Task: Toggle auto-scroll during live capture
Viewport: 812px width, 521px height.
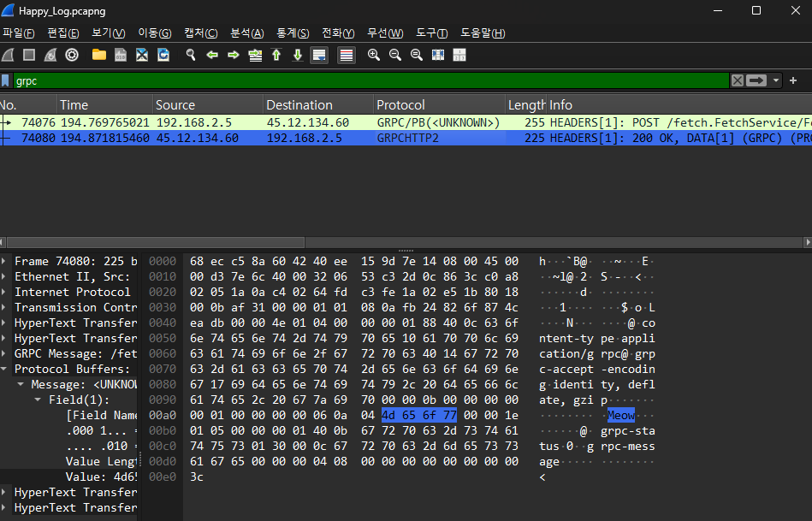Action: (319, 55)
